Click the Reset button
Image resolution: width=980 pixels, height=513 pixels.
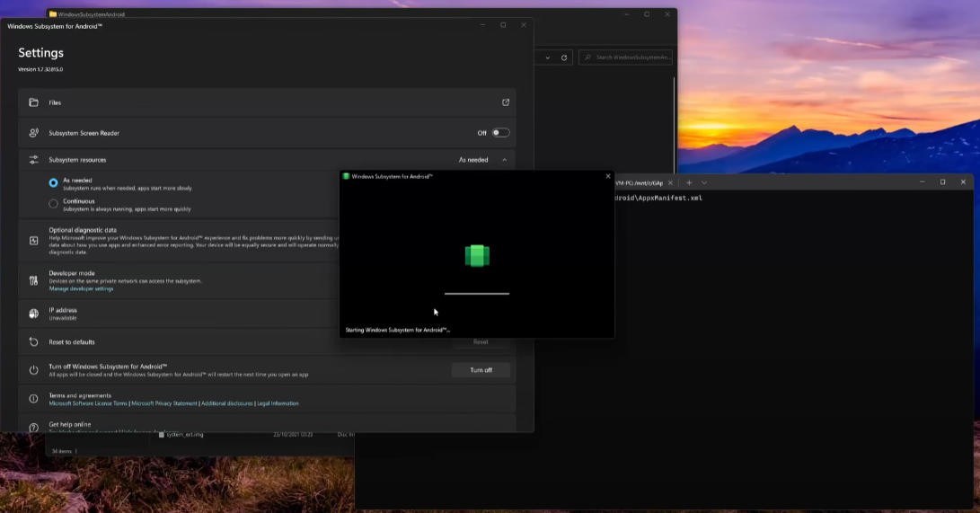[x=481, y=341]
